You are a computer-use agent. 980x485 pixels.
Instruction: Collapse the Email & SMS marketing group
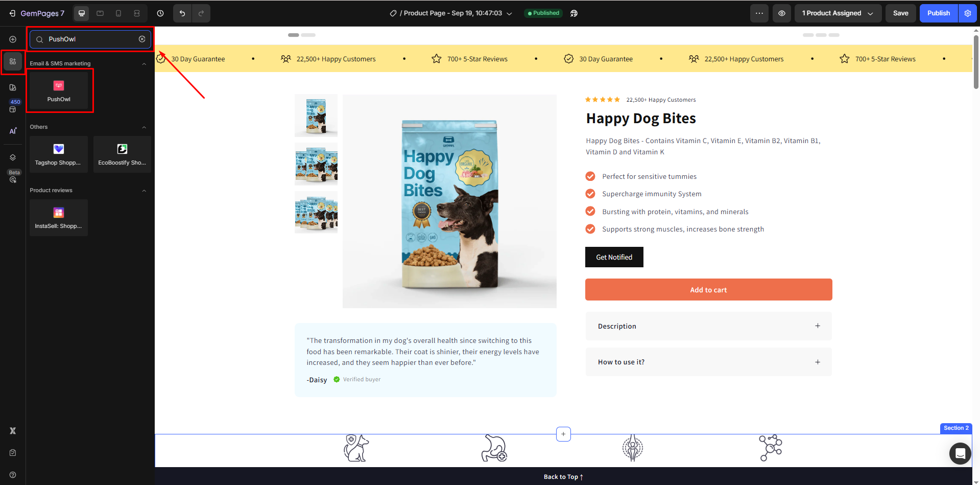(x=144, y=64)
